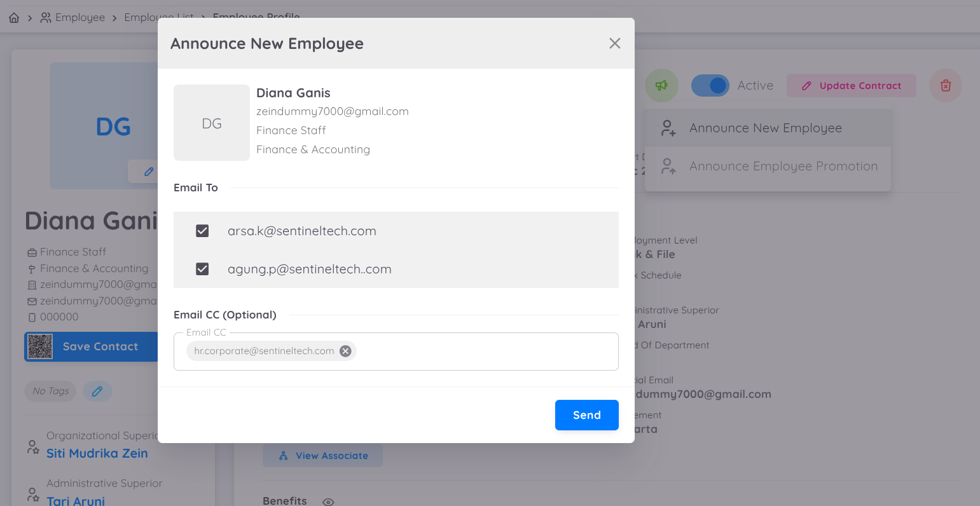The image size is (980, 506).
Task: Open Siti Mudrika Zein's profile
Action: [97, 453]
